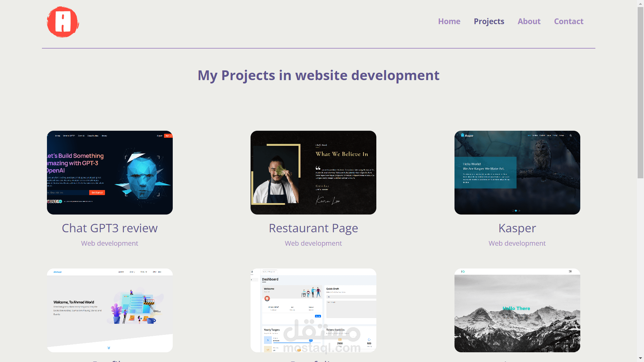The image size is (644, 362).
Task: Open the Kasper owl project thumbnail
Action: [x=517, y=172]
